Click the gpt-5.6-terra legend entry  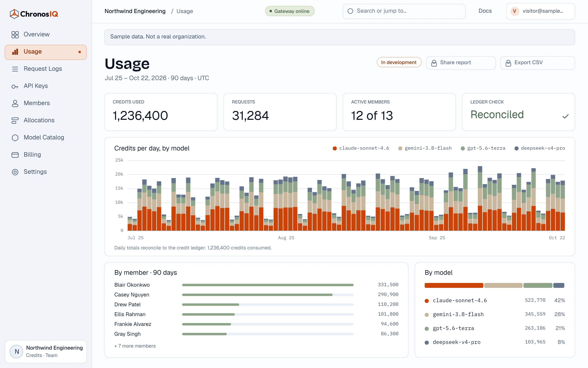point(483,148)
